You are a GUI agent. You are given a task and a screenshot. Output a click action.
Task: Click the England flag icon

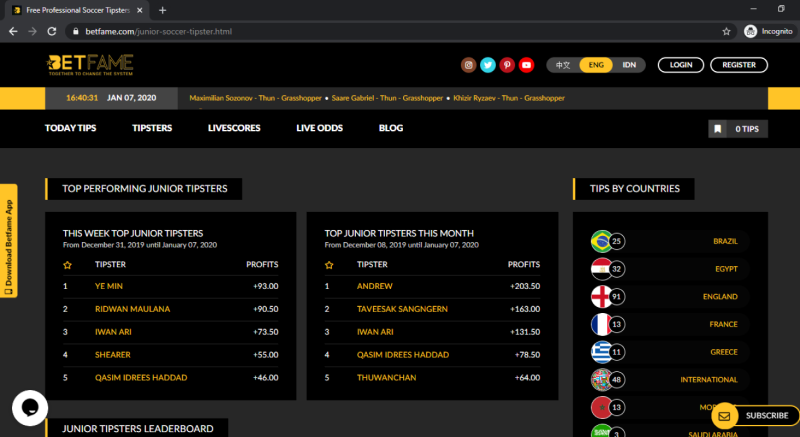(x=602, y=296)
